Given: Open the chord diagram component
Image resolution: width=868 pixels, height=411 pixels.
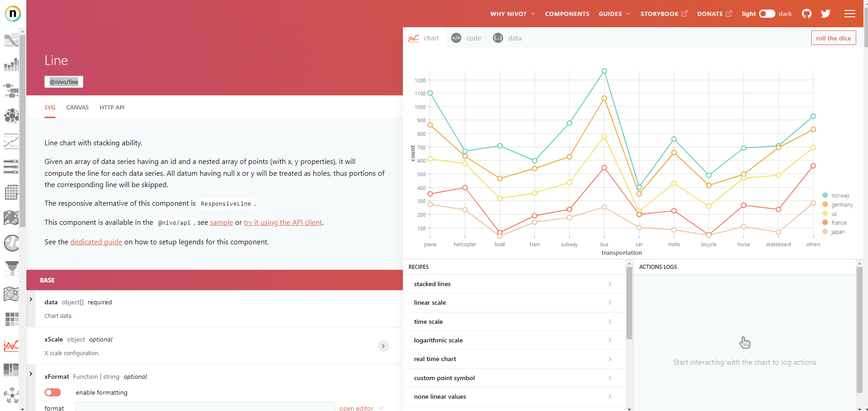Looking at the screenshot, I should click(x=11, y=243).
